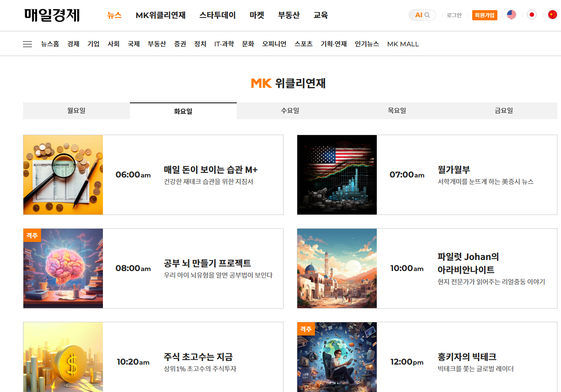Select the Japanese flag icon
The height and width of the screenshot is (392, 561).
(x=531, y=14)
